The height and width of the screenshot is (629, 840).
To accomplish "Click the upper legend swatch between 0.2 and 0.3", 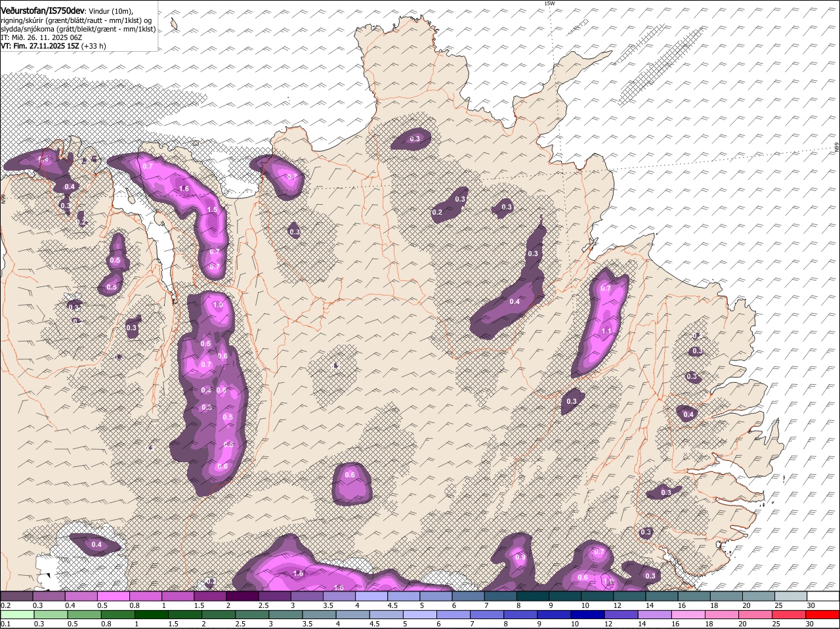I will click(16, 596).
